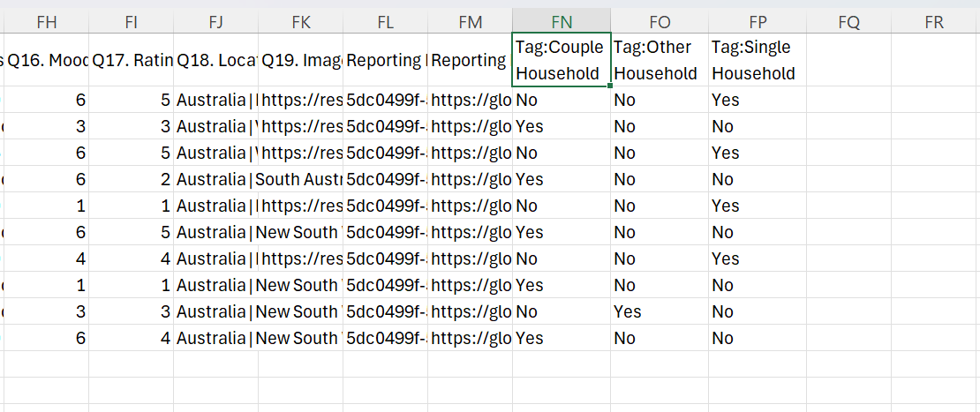
Task: Click the fill handle of selected Tag:Couple Household cell
Action: pos(610,86)
